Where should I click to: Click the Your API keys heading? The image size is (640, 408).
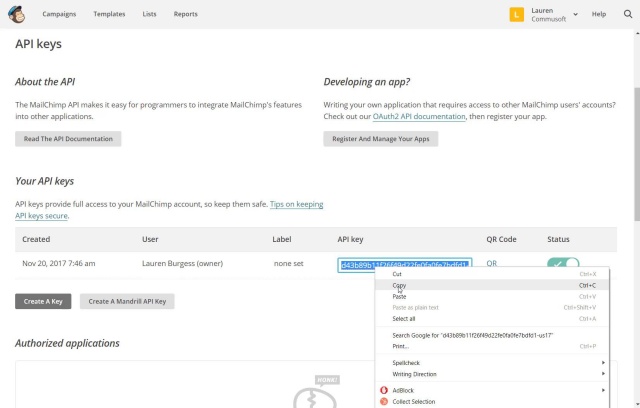[44, 181]
